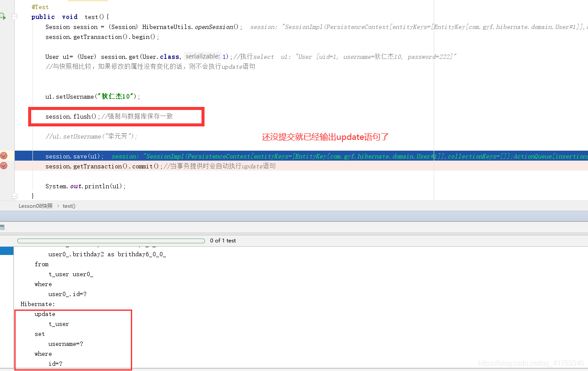Click the green run gutter icon beside test()
Screen dimensions: 588x371
click(x=3, y=16)
